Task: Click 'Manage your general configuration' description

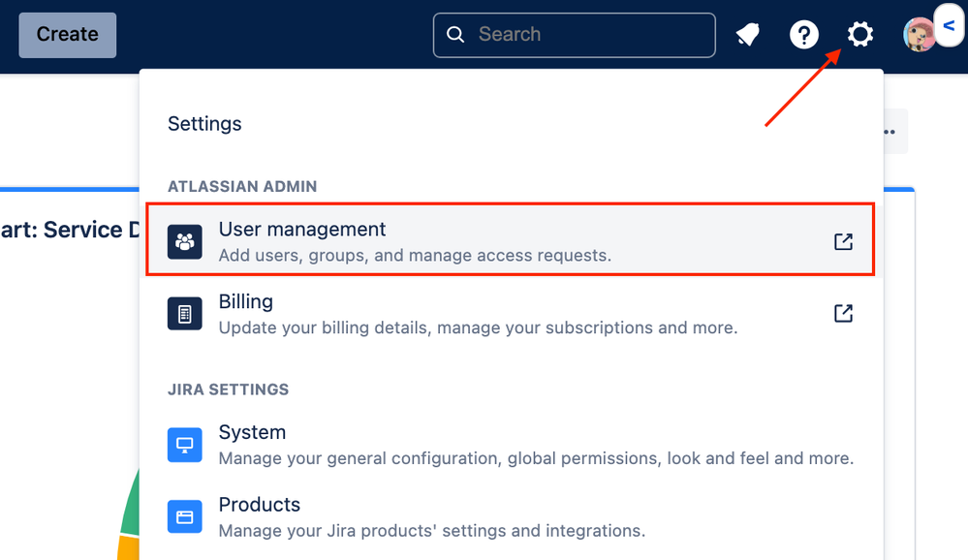Action: [x=536, y=458]
